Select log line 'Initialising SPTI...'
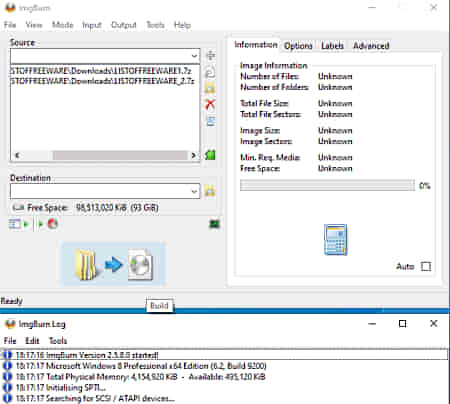 pos(225,388)
